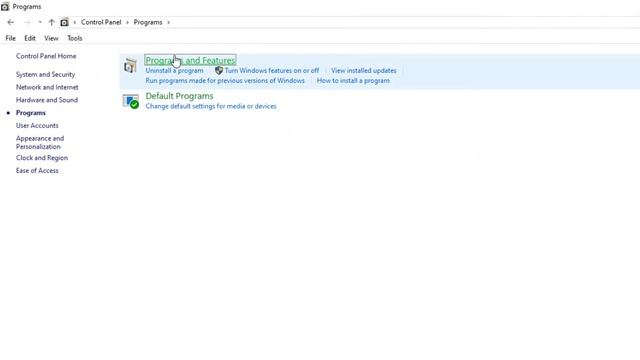
Task: Click How to install a program
Action: [353, 80]
